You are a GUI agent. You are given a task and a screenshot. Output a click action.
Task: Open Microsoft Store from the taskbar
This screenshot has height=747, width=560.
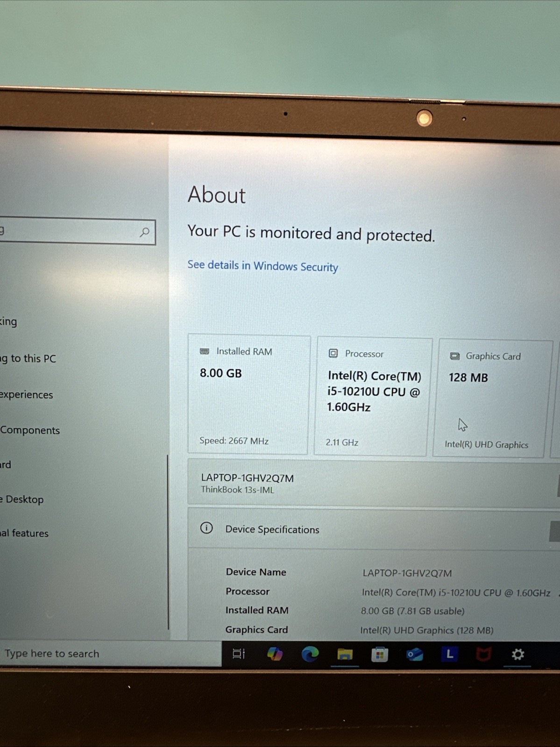[x=380, y=655]
